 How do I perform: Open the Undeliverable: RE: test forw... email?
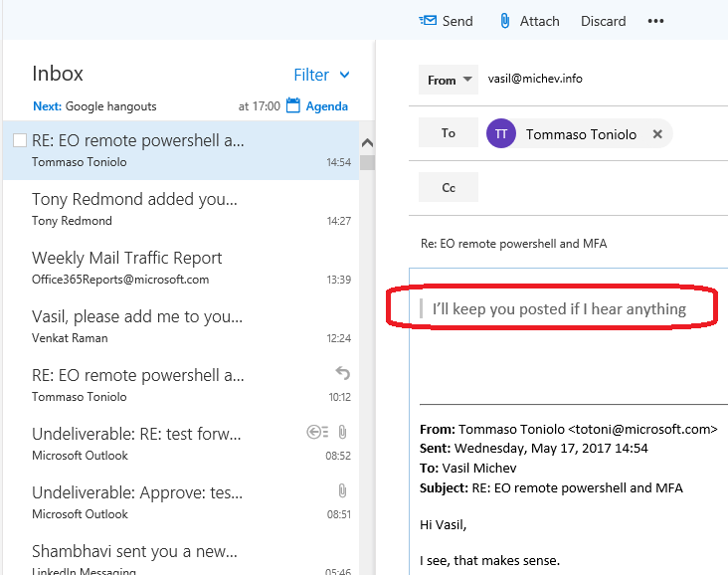pyautogui.click(x=181, y=444)
